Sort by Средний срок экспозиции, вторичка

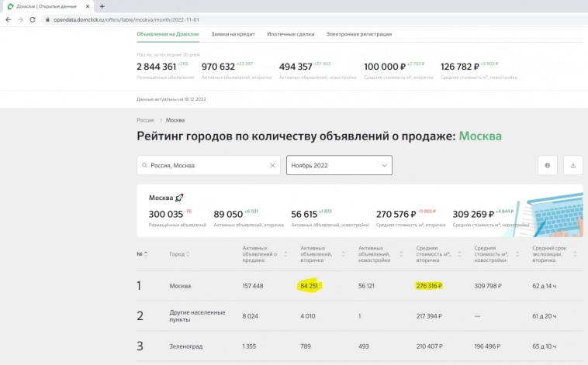click(x=555, y=254)
